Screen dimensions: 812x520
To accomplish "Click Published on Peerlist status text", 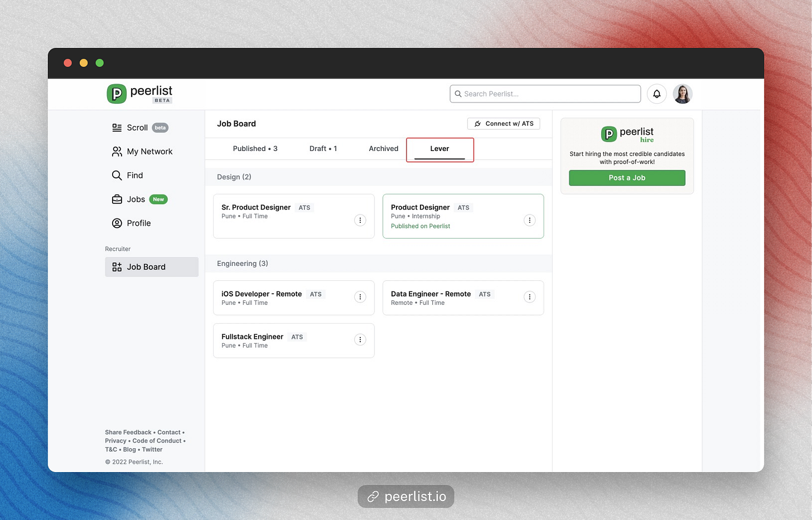I will pos(420,226).
